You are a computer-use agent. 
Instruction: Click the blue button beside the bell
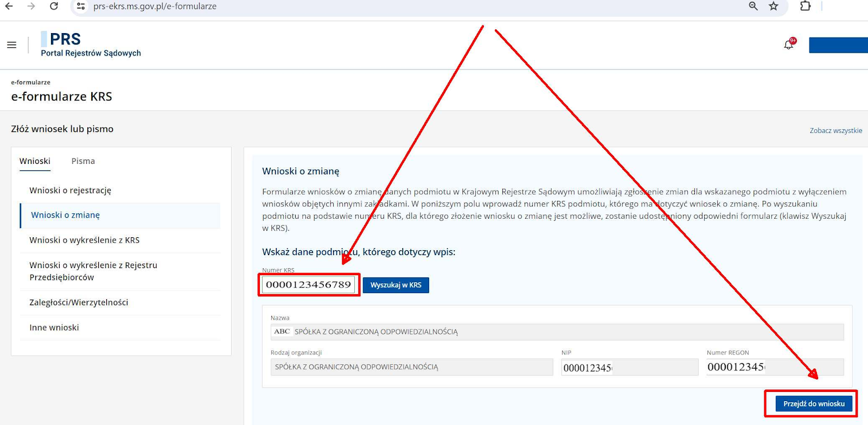(x=838, y=45)
